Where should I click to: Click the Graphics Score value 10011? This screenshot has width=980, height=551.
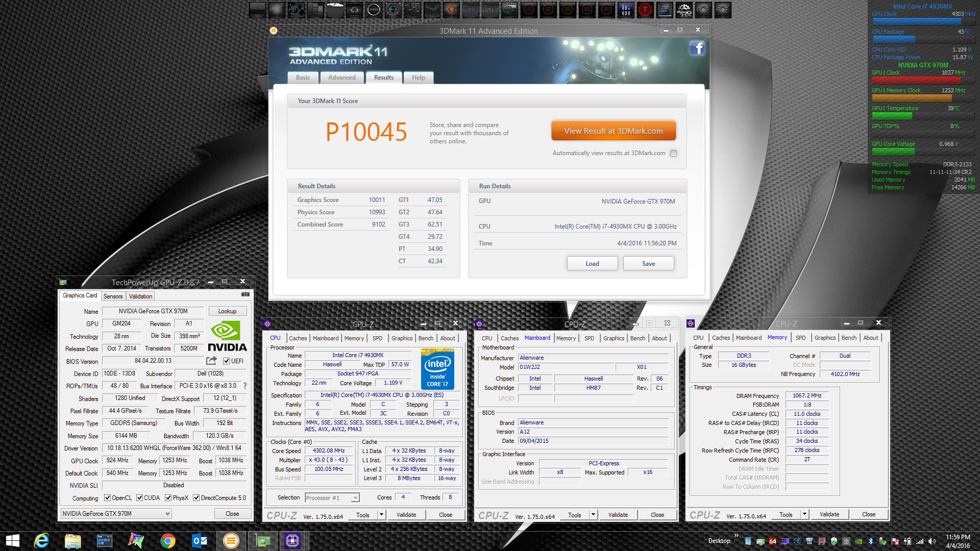[x=377, y=200]
